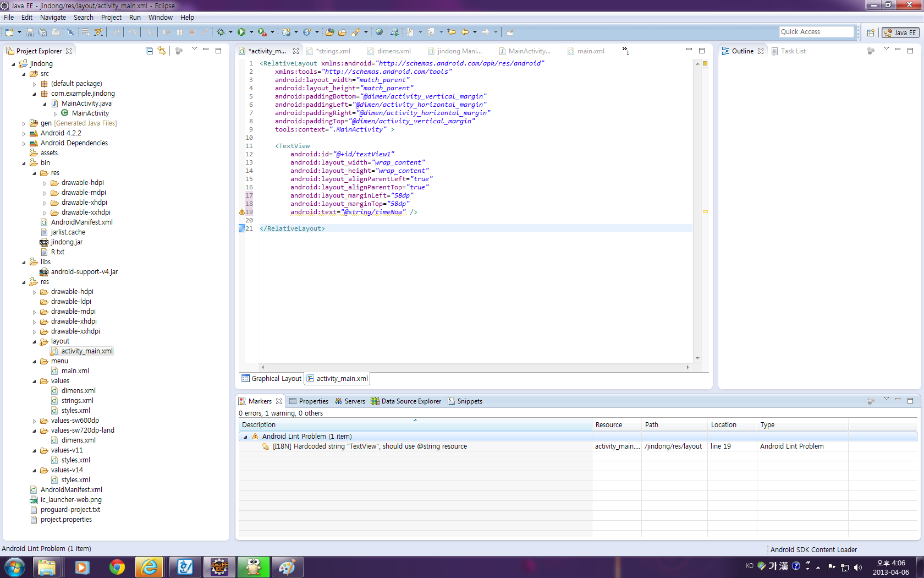Open Windows Explorer from the taskbar
The height and width of the screenshot is (578, 924).
pos(47,567)
